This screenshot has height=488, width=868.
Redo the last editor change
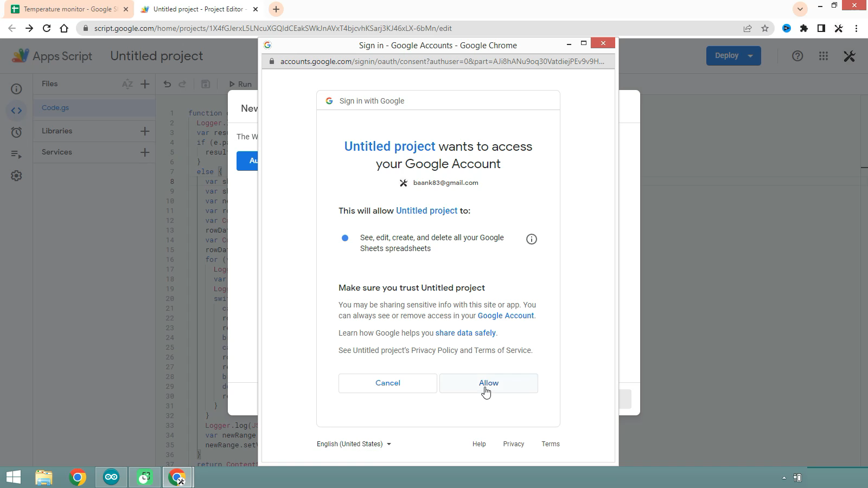tap(182, 84)
